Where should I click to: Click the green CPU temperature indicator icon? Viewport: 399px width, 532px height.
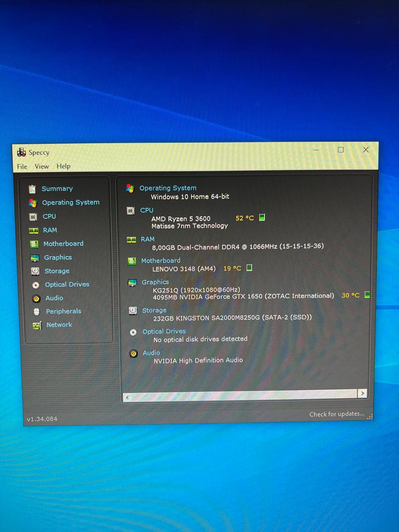tap(262, 217)
